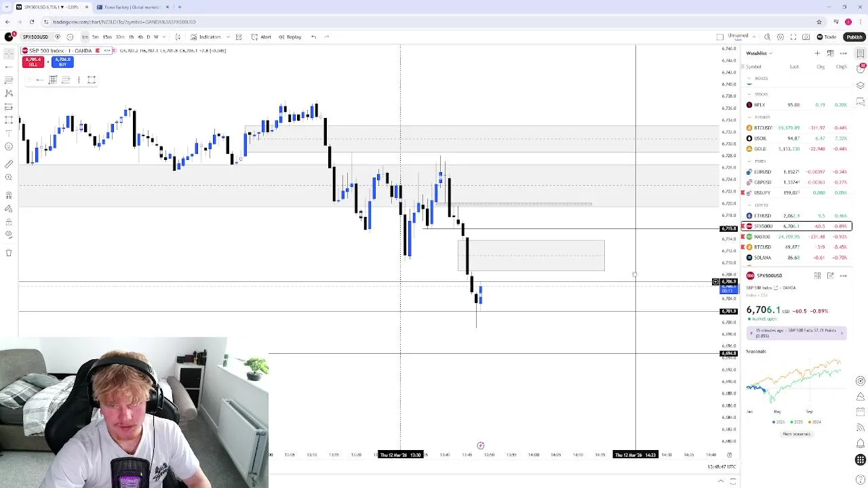Open more options on S&P 500 legend
Viewport: 868px width, 488px height.
click(106, 51)
